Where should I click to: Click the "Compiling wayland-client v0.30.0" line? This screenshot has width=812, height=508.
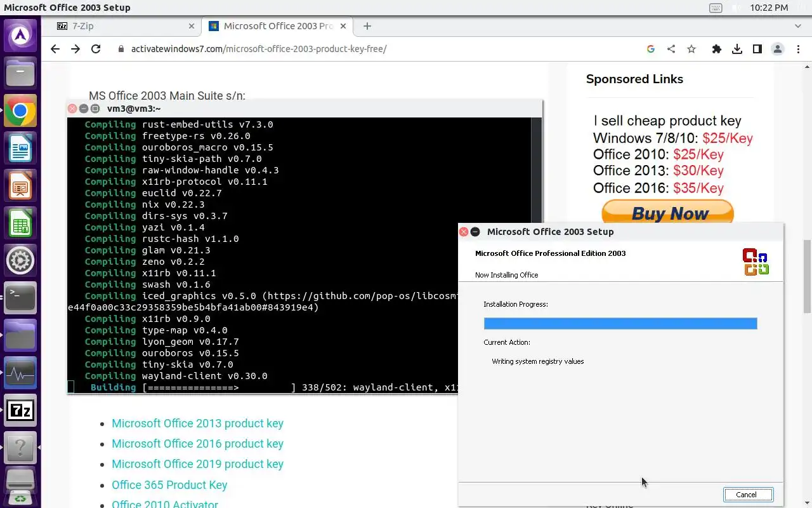click(x=176, y=376)
